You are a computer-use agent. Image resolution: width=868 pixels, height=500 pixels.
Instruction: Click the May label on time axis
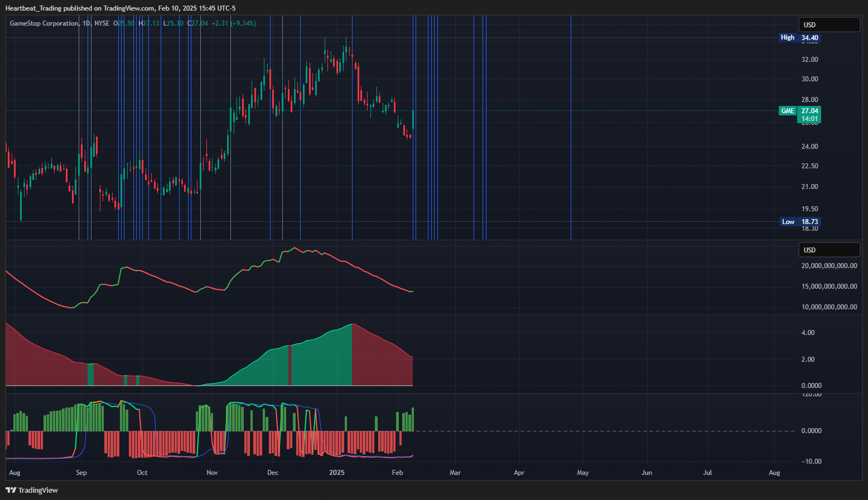click(x=583, y=473)
